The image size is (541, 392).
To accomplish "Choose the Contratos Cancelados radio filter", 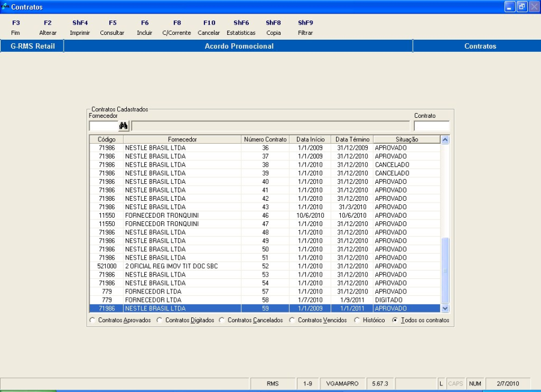I will pos(222,320).
